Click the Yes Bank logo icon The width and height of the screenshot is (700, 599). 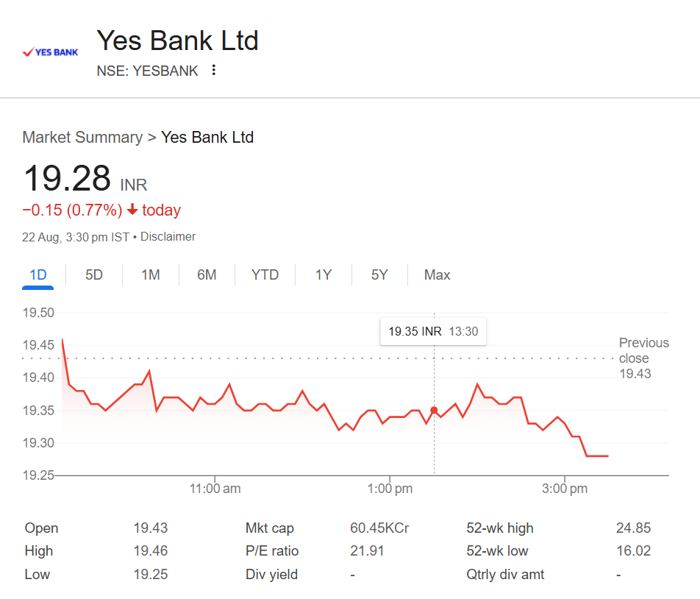pos(50,52)
